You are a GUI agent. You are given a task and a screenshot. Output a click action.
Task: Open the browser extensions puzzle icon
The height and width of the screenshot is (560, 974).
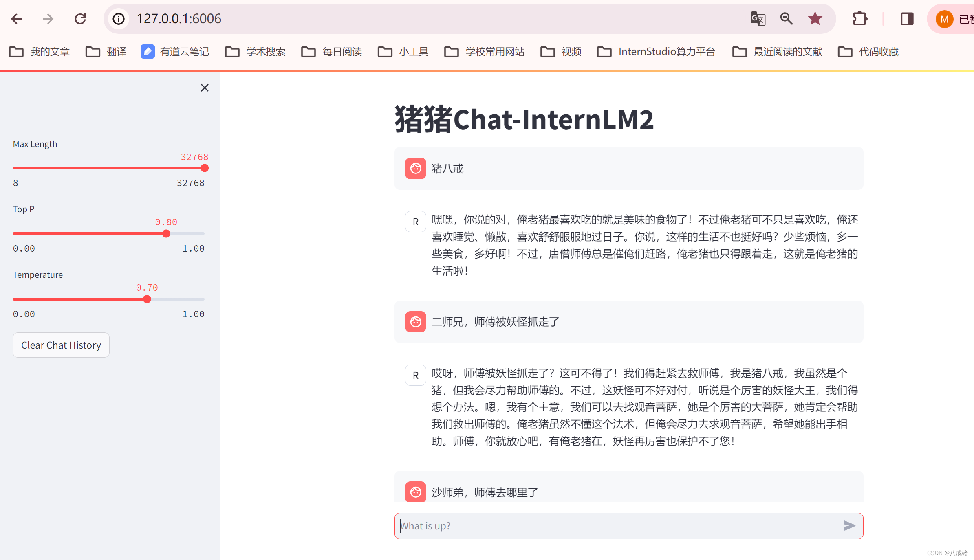860,19
